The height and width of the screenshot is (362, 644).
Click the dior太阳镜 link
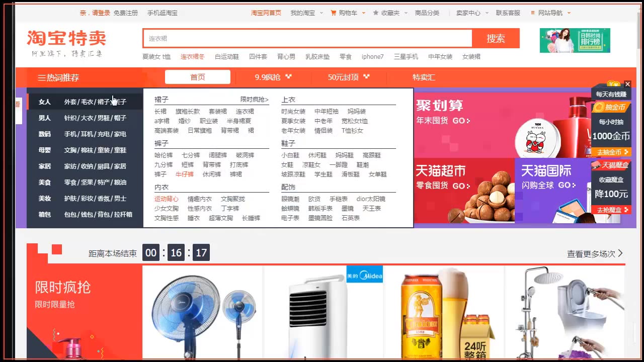[370, 199]
